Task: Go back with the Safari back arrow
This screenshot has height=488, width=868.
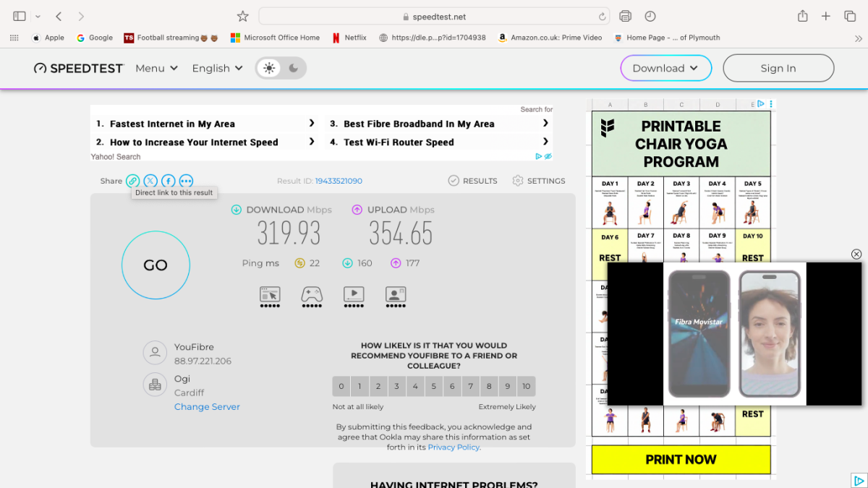Action: point(59,16)
